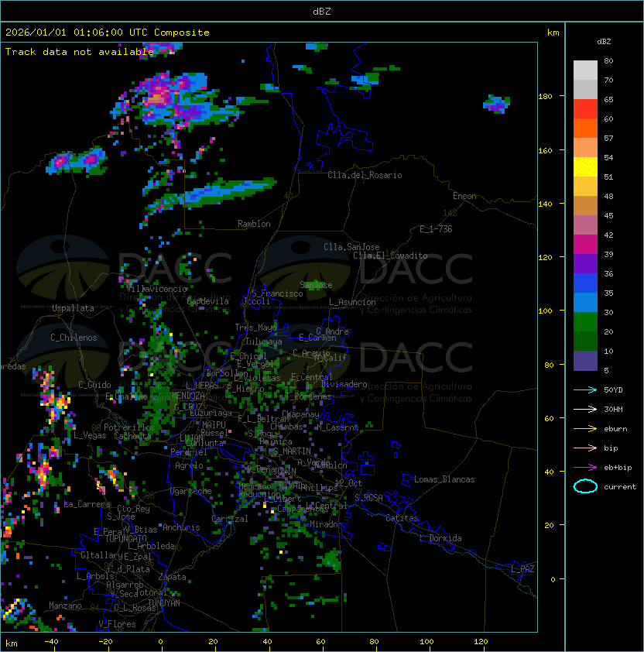
Task: Click the 'MENDOZA' city label on map
Action: point(188,395)
